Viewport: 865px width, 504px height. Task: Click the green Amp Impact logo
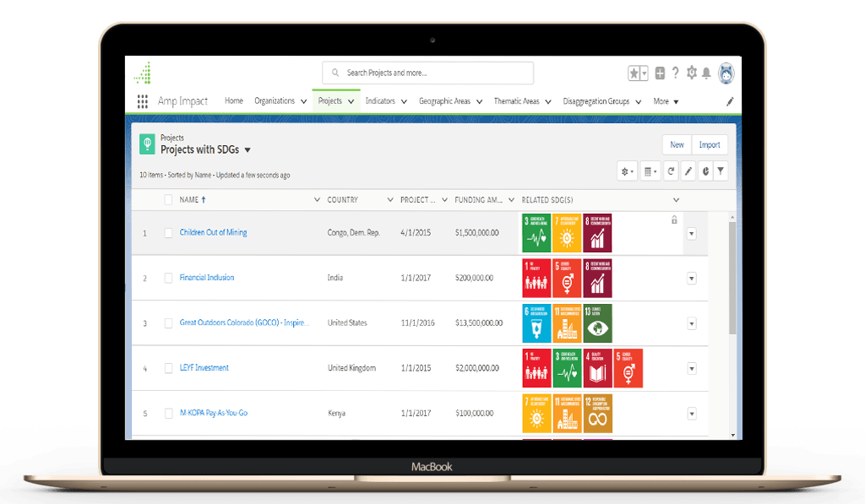pyautogui.click(x=143, y=73)
